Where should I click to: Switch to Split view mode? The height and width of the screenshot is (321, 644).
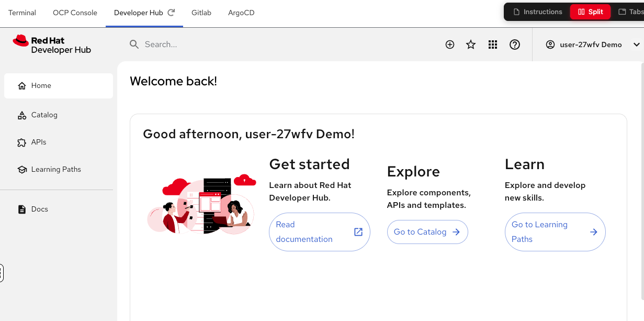coord(590,12)
